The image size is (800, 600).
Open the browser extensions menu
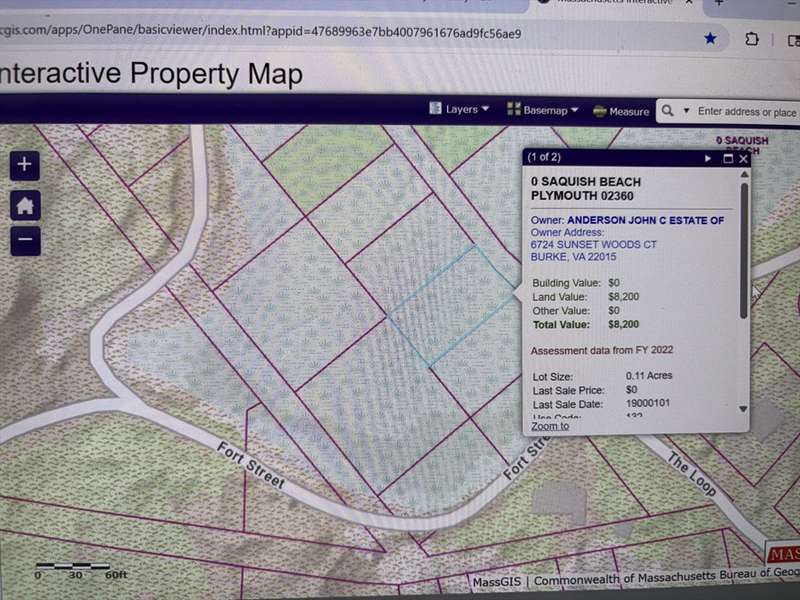click(752, 39)
